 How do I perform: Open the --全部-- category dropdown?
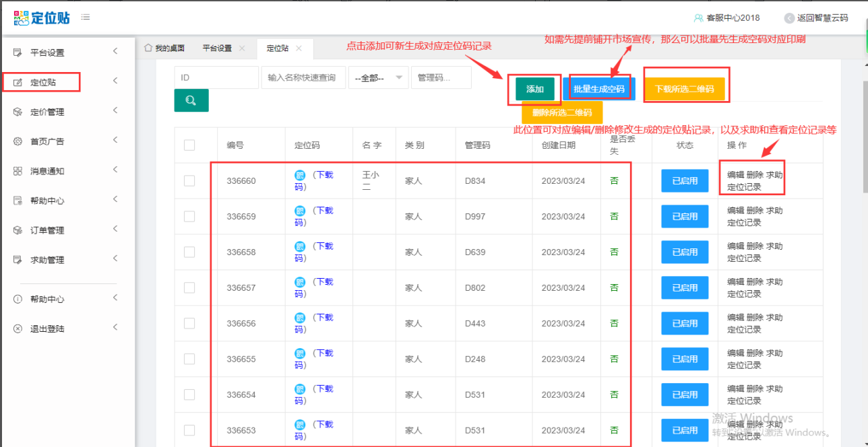(378, 77)
